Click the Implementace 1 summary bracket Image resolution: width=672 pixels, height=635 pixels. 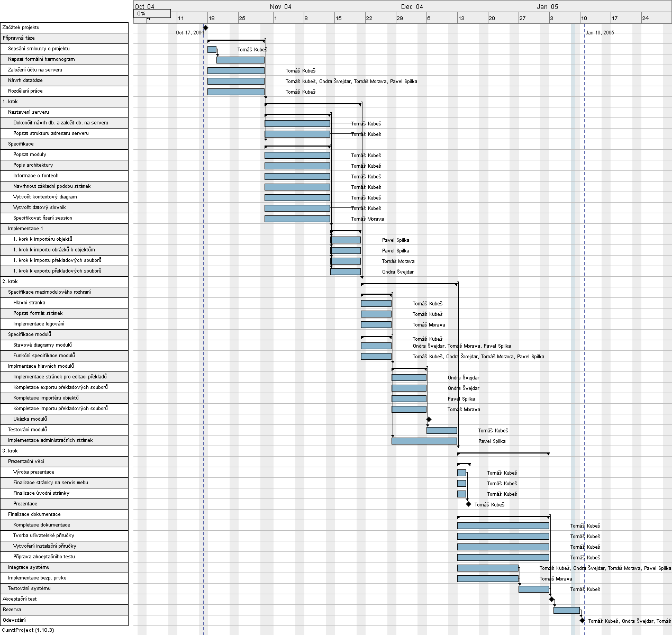tap(346, 231)
